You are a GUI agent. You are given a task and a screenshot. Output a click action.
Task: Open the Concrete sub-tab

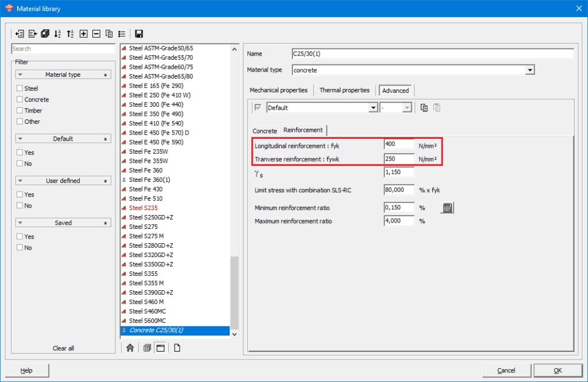point(265,131)
